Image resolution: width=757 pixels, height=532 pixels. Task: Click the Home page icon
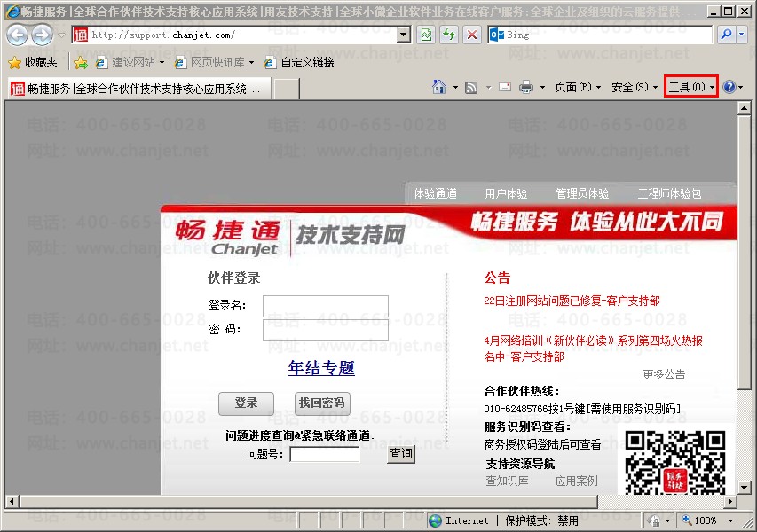click(x=438, y=87)
